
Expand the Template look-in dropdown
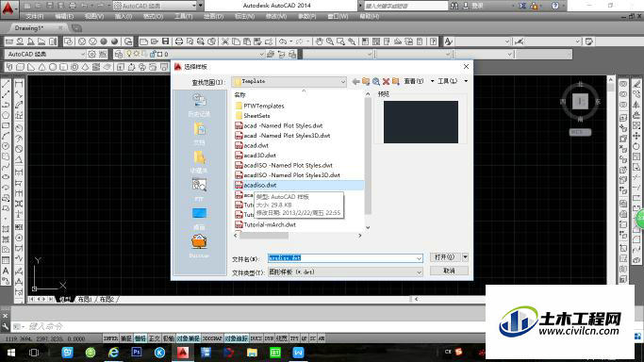pos(342,82)
